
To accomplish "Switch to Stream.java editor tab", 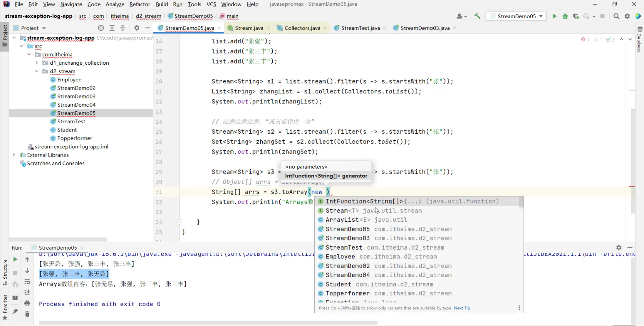I will coord(249,28).
